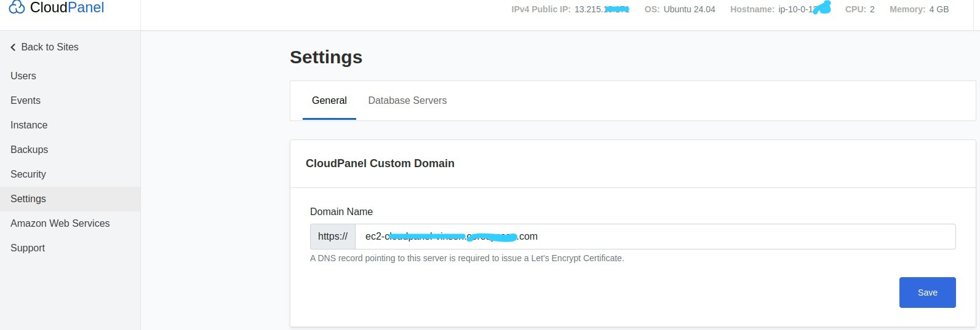The width and height of the screenshot is (980, 330).
Task: Switch to the General tab
Action: (x=329, y=100)
